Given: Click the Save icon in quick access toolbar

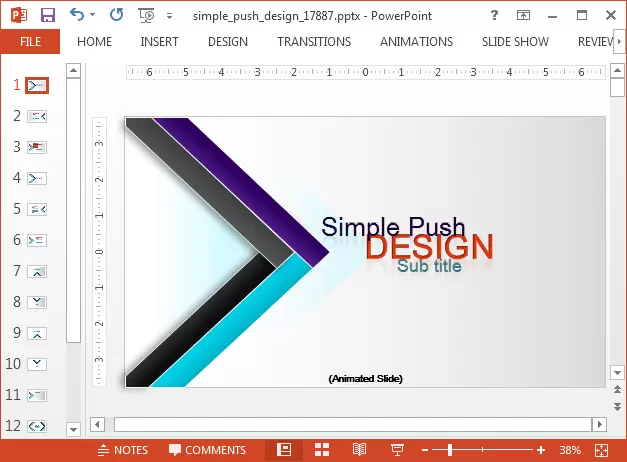Looking at the screenshot, I should tap(47, 15).
